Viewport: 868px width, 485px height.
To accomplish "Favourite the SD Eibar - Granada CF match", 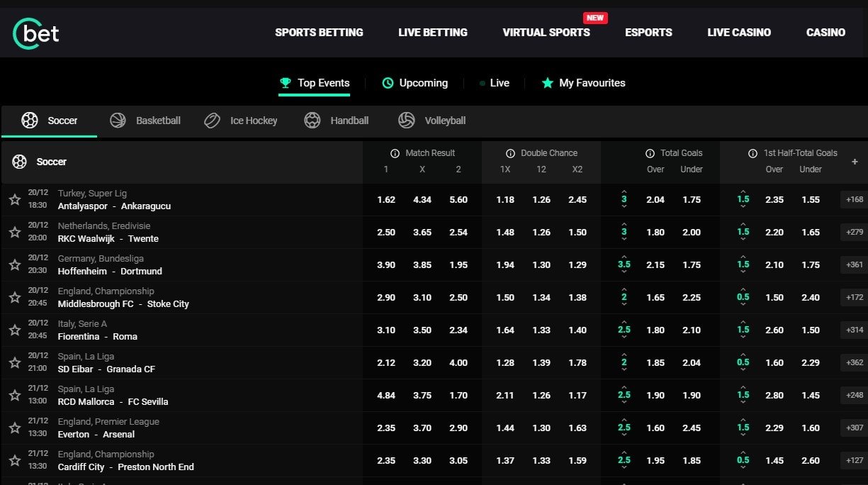I will (x=15, y=363).
